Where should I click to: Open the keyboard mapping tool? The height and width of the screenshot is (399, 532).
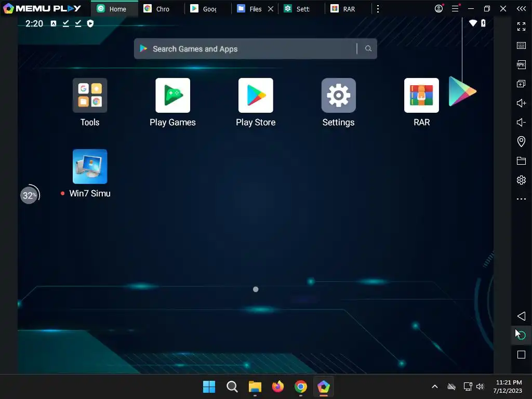tap(521, 46)
